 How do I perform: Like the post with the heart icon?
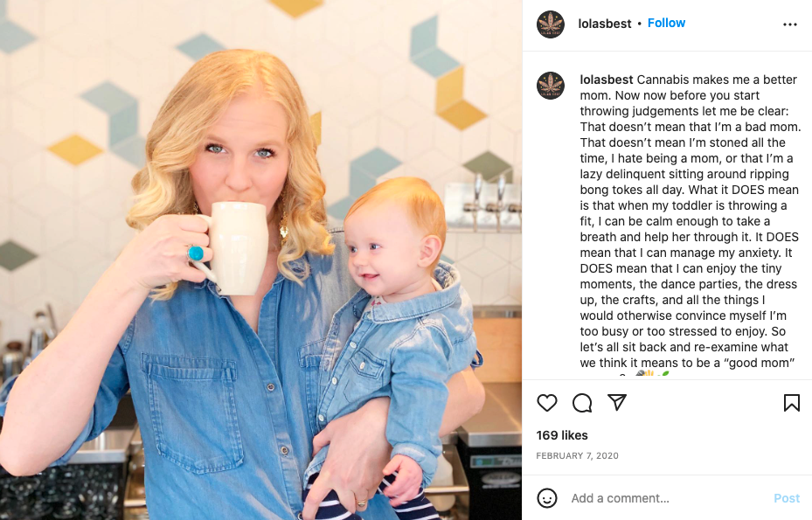pos(547,403)
